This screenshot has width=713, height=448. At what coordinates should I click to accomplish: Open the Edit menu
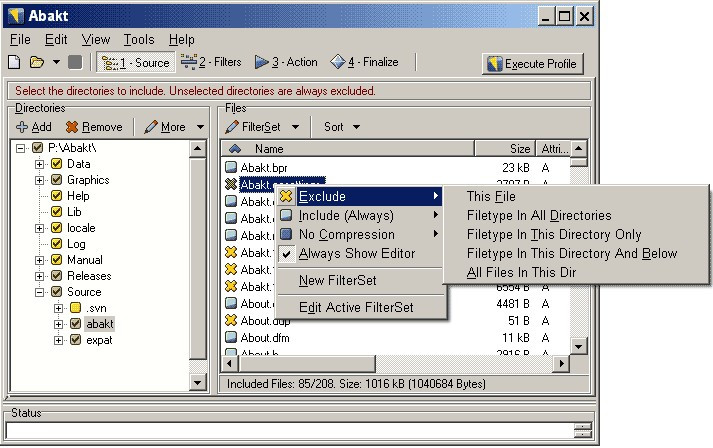[x=56, y=40]
